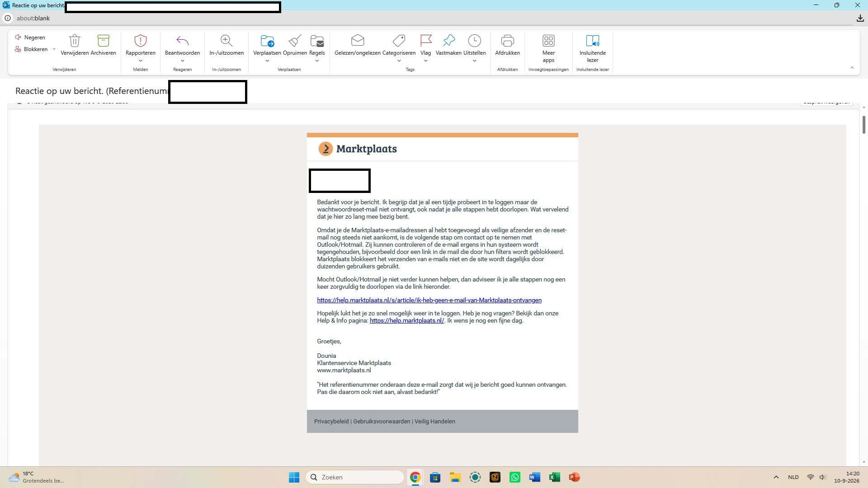Expand the Regels dropdown arrow
Screen dimensions: 868x488
[317, 61]
